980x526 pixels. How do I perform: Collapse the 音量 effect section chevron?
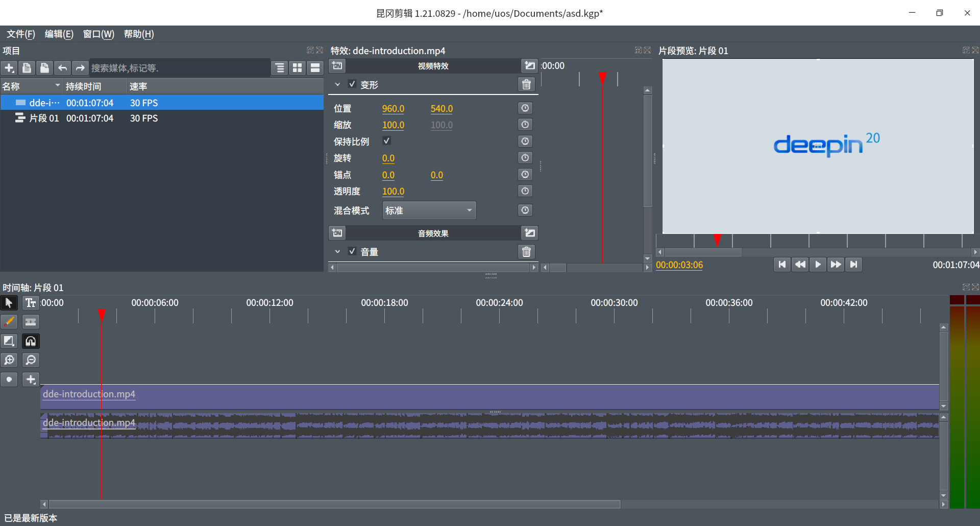click(x=337, y=252)
